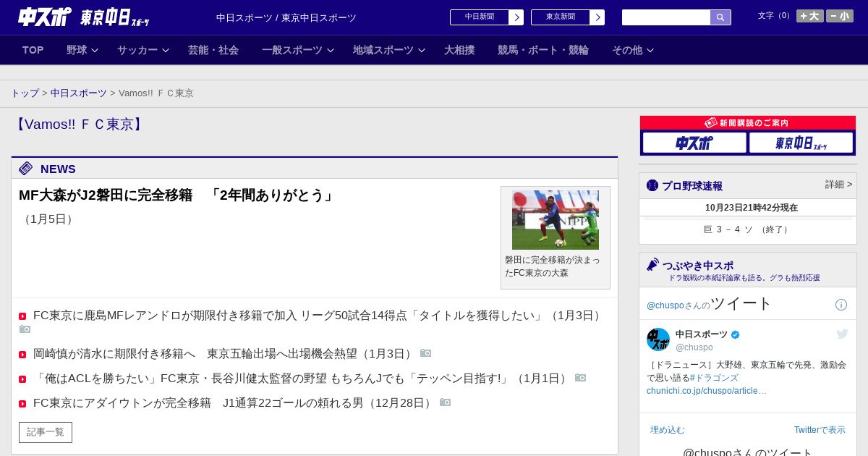This screenshot has height=456, width=868.
Task: Click 詳細 > in プロ野球速報 box
Action: (839, 185)
